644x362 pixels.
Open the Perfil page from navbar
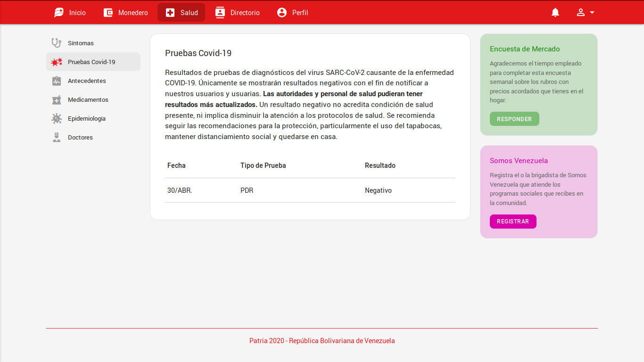point(292,13)
